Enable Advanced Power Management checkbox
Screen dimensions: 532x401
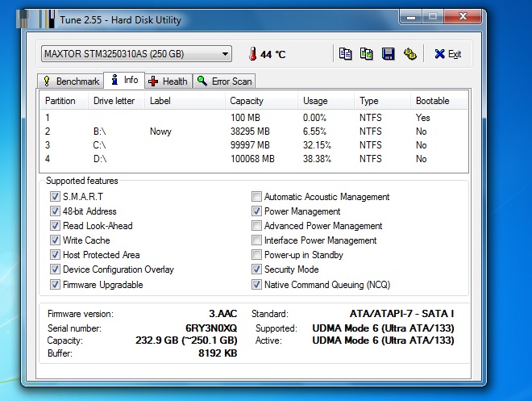click(x=256, y=226)
